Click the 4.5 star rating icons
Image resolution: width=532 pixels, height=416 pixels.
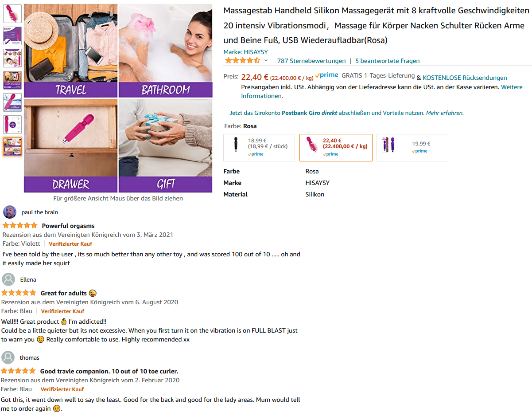click(242, 61)
